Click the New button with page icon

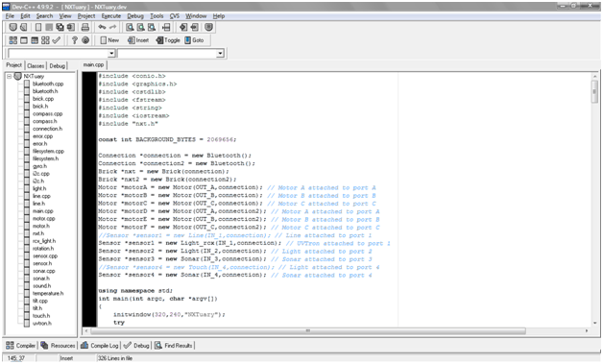click(x=109, y=40)
